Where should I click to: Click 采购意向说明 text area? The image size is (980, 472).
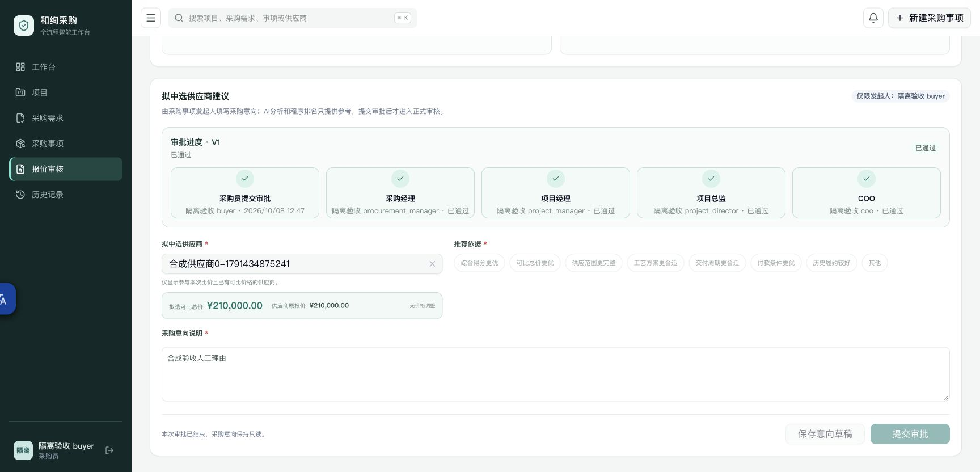pos(556,374)
